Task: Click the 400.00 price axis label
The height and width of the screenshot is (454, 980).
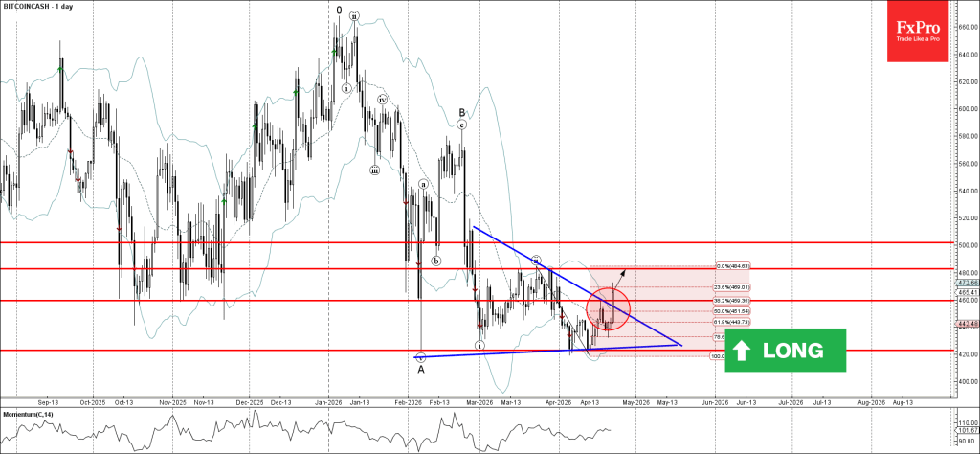Action: [x=968, y=381]
